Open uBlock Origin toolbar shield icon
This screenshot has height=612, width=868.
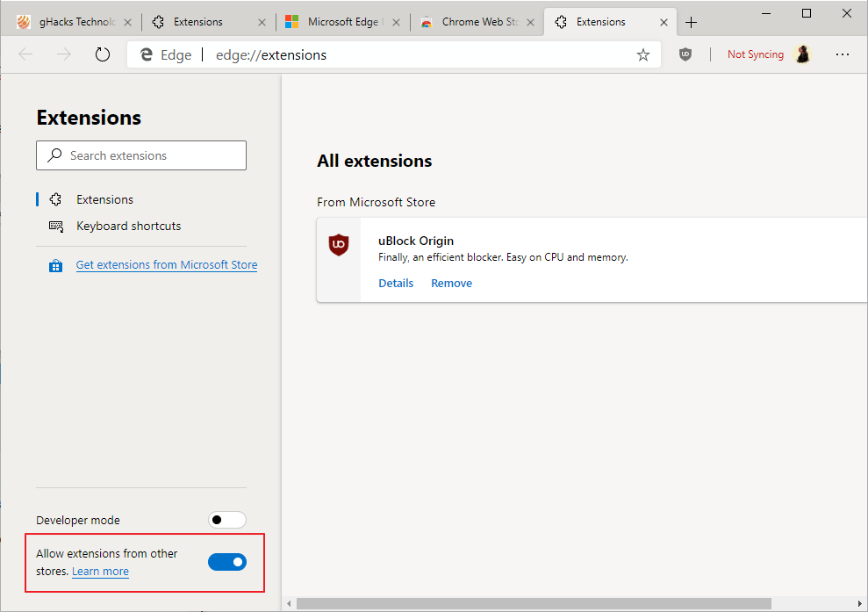[x=685, y=54]
